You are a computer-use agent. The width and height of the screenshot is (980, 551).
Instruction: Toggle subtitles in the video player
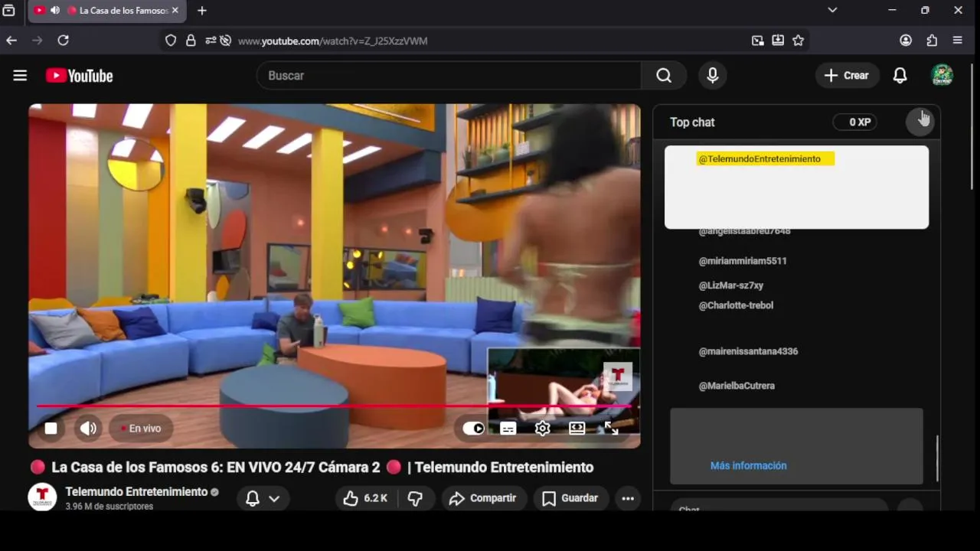click(x=508, y=429)
